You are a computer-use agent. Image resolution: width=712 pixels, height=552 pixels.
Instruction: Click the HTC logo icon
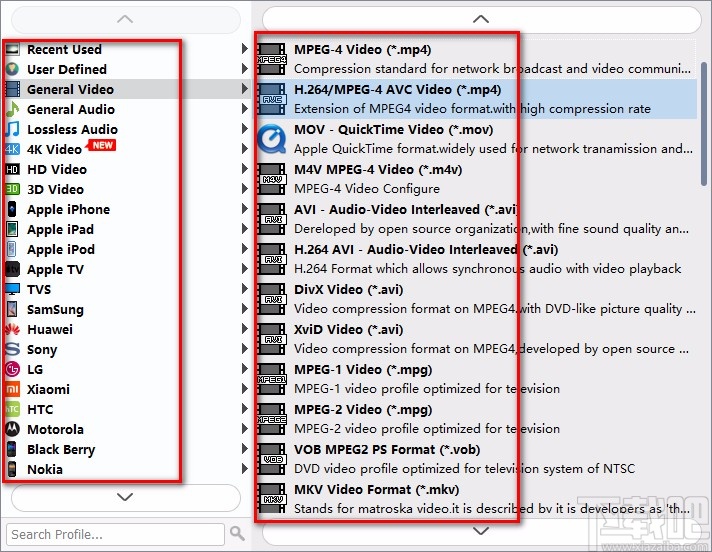click(x=12, y=409)
